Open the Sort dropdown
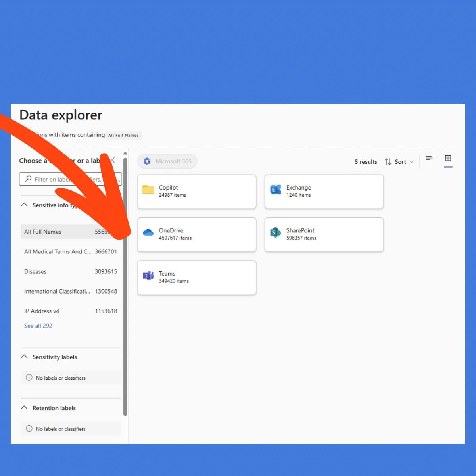Screen dimensions: 476x476 [399, 162]
